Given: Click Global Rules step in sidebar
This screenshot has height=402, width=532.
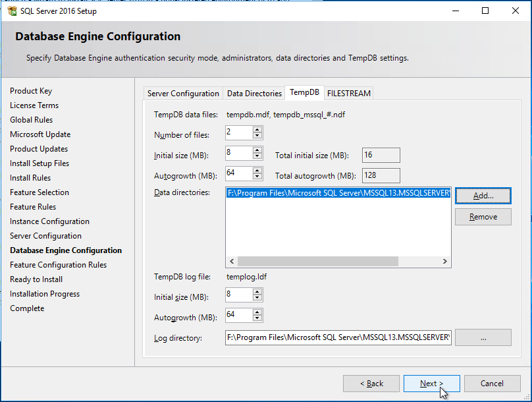Looking at the screenshot, I should click(x=31, y=120).
